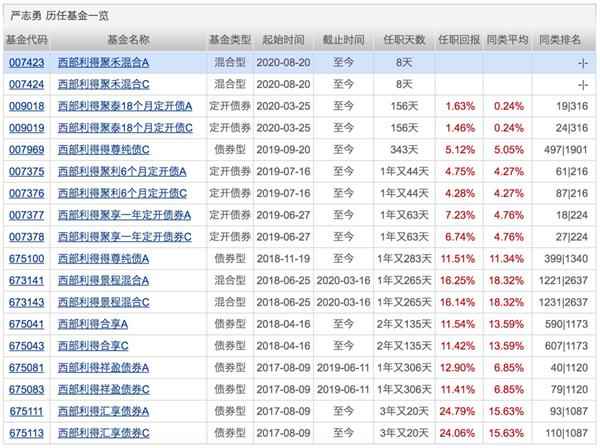Open 西部利得聚禾混合A fund name link
The width and height of the screenshot is (600, 448).
pos(103,61)
